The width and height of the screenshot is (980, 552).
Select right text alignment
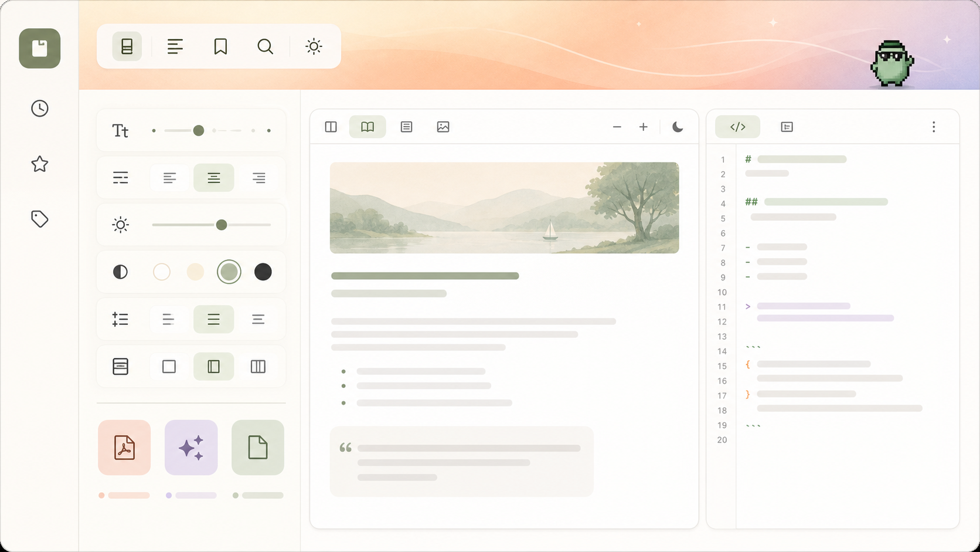258,178
